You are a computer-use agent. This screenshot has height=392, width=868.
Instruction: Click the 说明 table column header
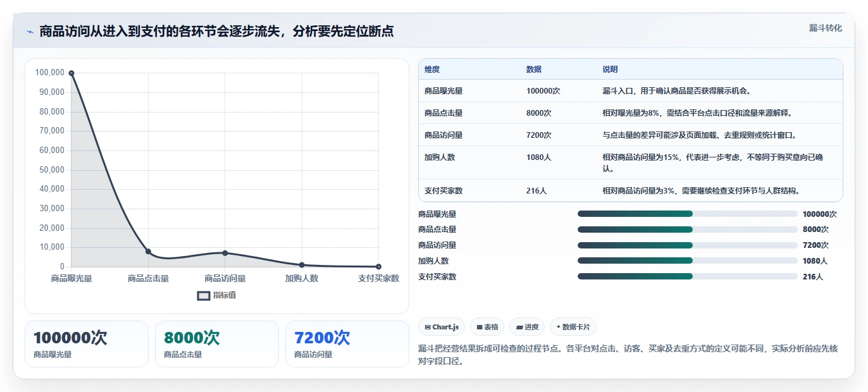pyautogui.click(x=610, y=70)
